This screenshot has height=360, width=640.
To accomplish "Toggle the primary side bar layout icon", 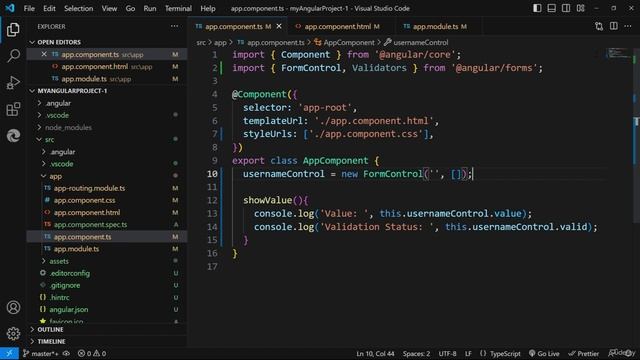I will pos(537,8).
